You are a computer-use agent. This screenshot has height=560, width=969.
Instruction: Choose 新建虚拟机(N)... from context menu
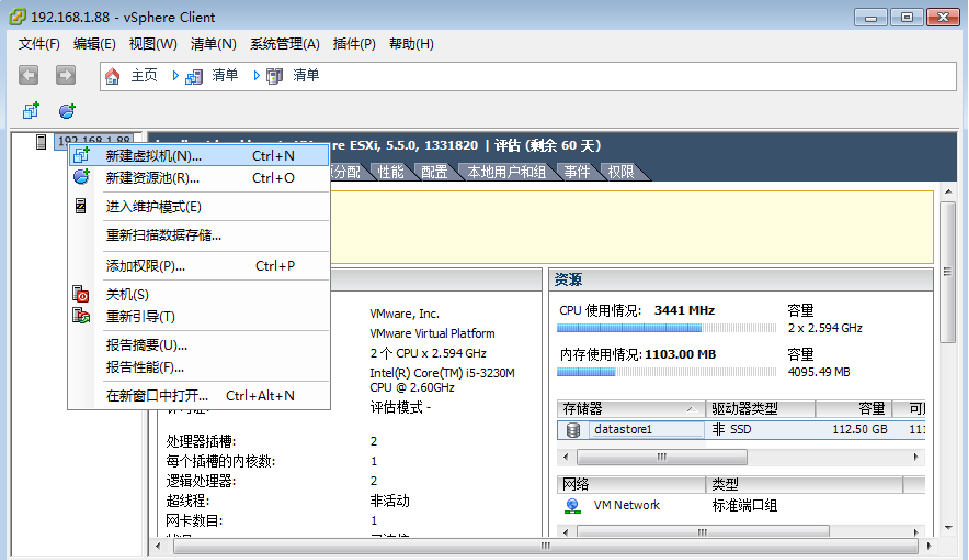(x=199, y=156)
